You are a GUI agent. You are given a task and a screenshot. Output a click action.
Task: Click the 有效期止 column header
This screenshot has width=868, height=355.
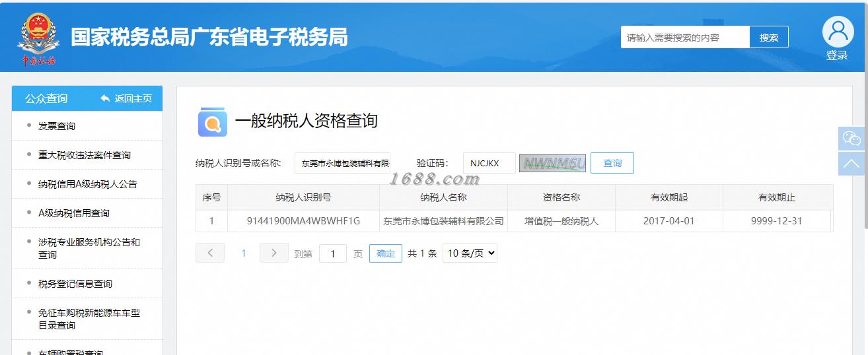[x=777, y=197]
